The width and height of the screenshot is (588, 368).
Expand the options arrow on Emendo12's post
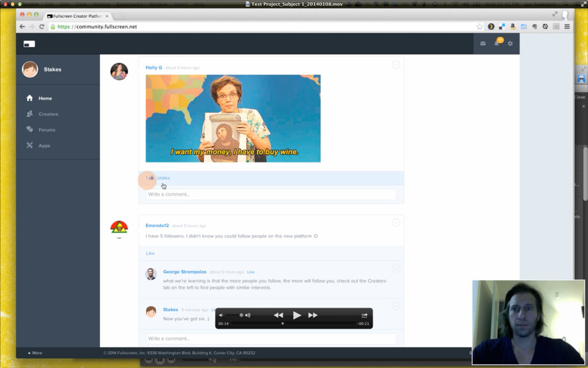coord(396,223)
